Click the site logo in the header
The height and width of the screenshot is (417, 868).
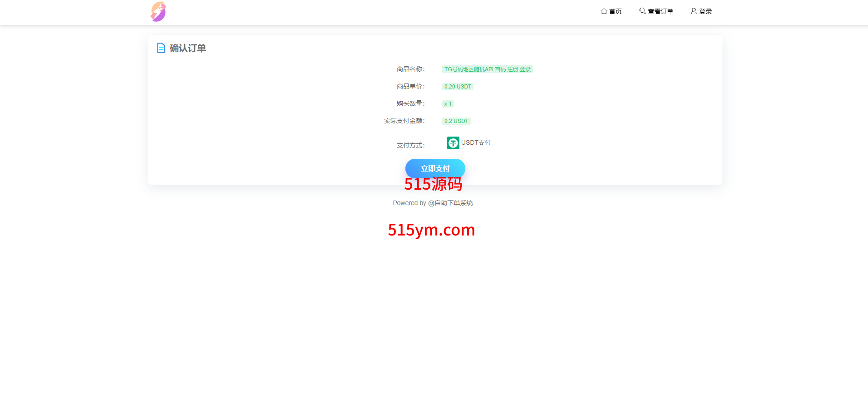[x=158, y=12]
